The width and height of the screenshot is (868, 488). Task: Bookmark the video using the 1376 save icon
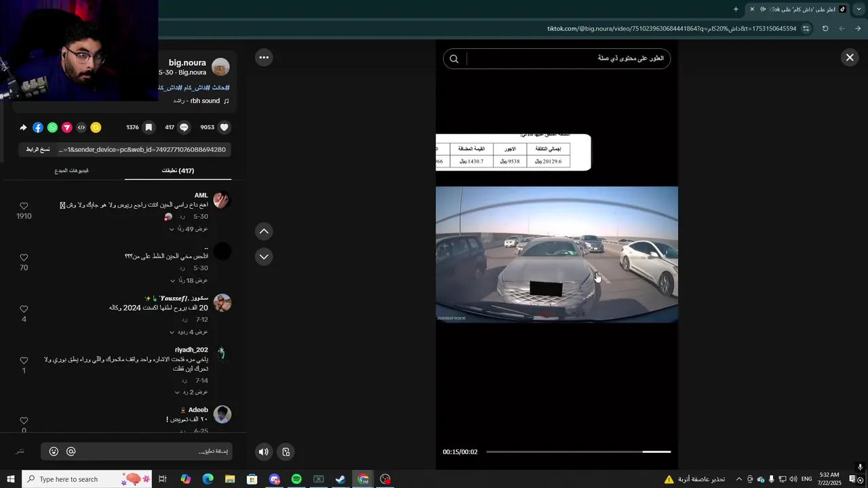click(149, 127)
